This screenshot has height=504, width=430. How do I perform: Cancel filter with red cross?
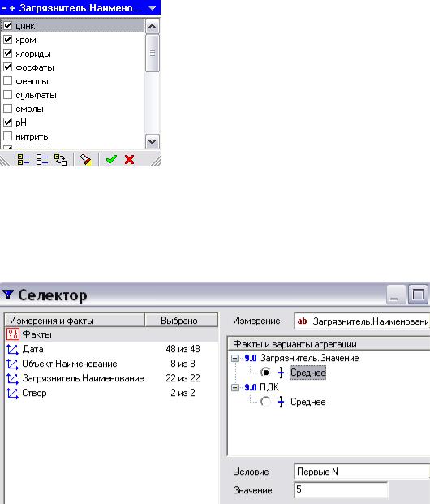click(x=130, y=159)
